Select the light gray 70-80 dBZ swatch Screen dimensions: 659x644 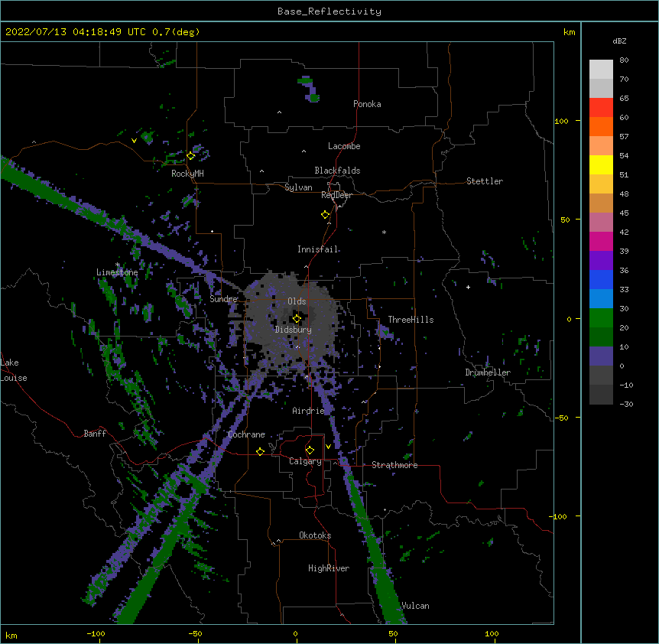tap(601, 69)
